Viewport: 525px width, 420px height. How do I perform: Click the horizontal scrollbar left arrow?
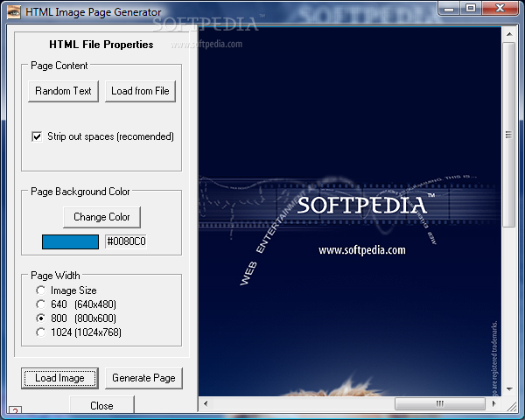[x=206, y=404]
